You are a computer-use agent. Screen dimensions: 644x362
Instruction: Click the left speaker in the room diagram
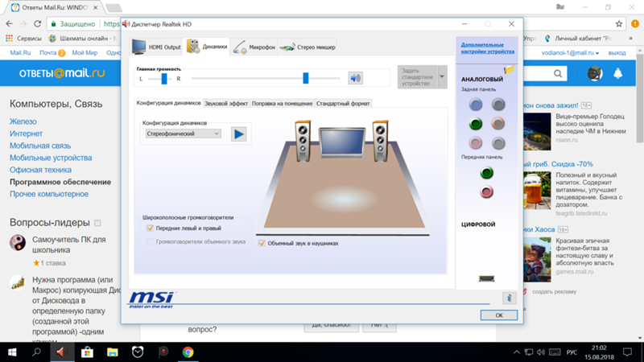(x=303, y=141)
